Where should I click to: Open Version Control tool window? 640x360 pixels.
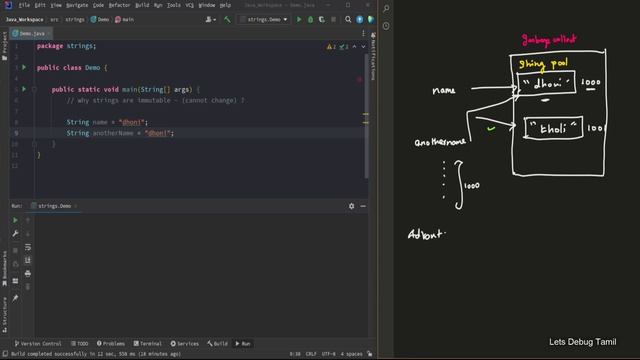[38, 344]
